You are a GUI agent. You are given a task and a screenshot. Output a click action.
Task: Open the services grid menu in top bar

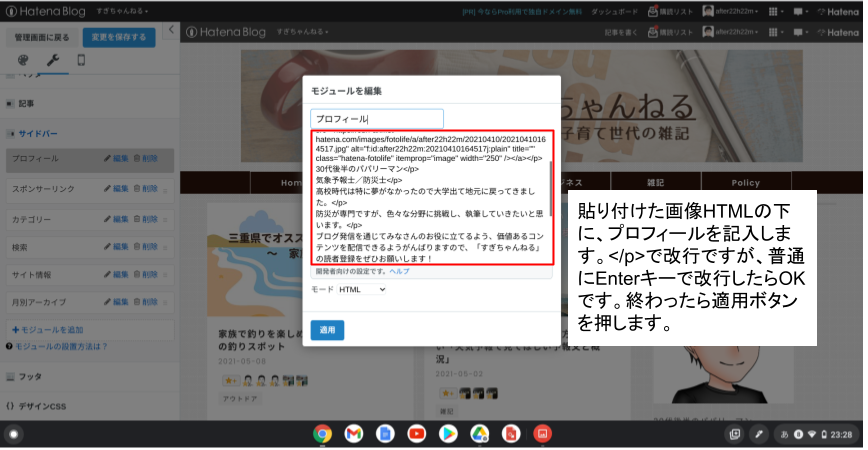click(x=775, y=12)
